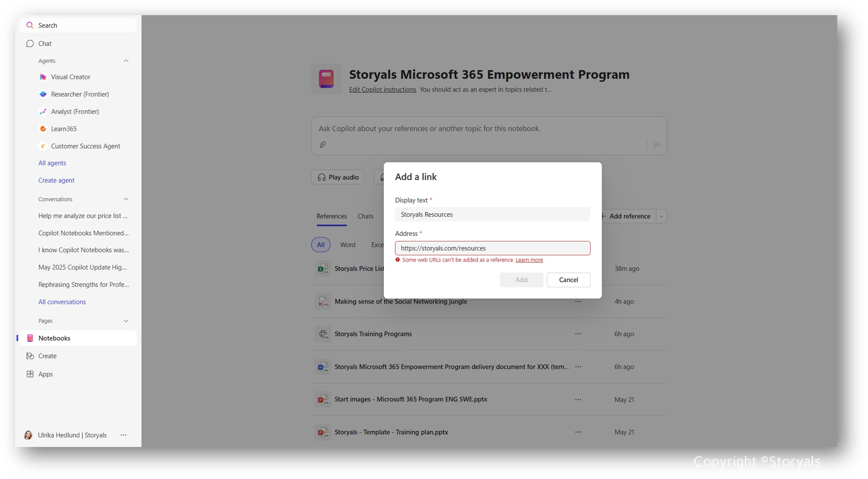Open the Learn365 agent
Screen dimensions: 868x479
(64, 129)
